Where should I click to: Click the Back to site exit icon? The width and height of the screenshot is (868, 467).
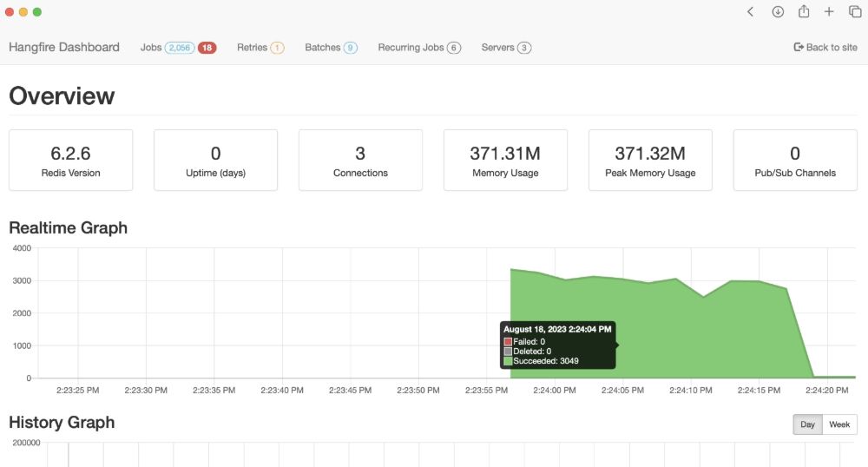tap(799, 47)
